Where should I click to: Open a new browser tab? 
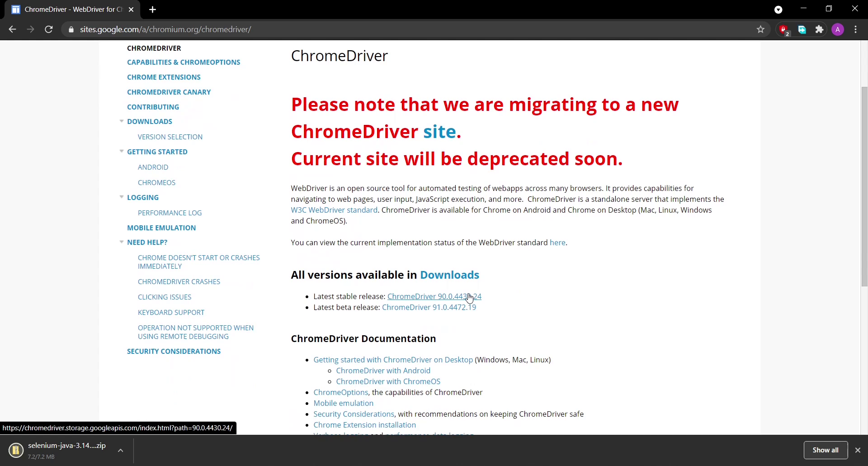pos(152,10)
